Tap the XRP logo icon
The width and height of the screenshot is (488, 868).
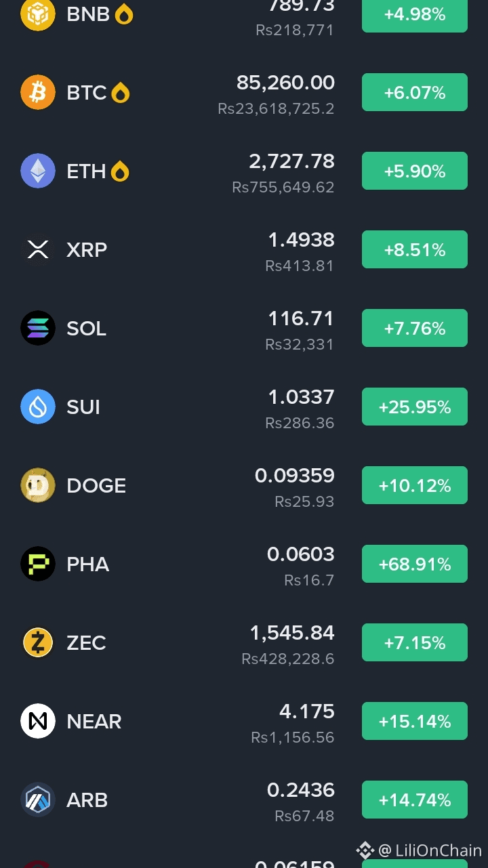pyautogui.click(x=38, y=249)
